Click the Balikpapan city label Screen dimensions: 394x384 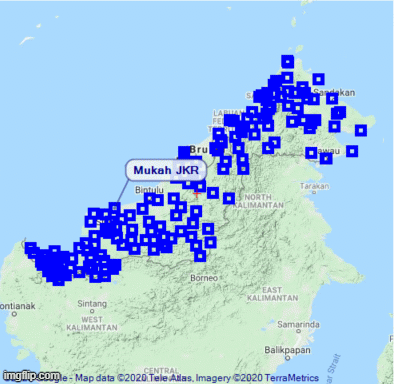point(288,350)
